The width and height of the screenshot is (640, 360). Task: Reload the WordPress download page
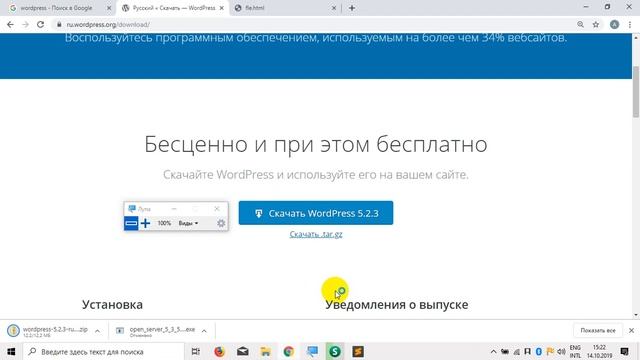(40, 24)
